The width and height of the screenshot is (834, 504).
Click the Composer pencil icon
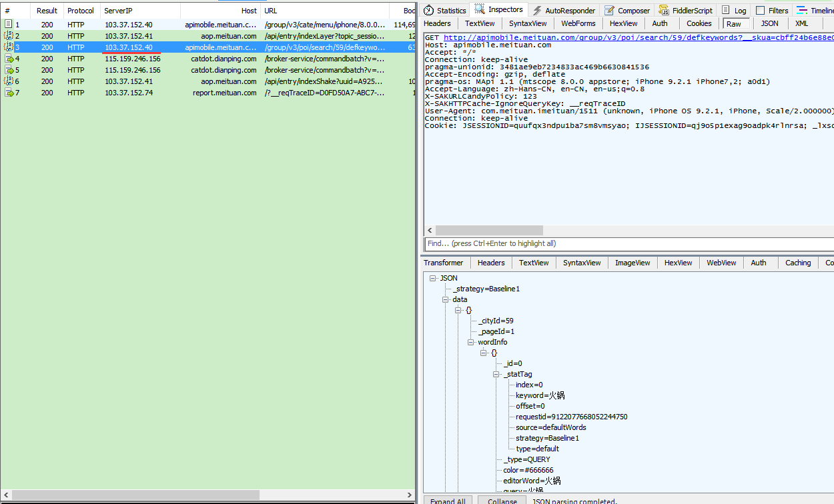tap(608, 11)
